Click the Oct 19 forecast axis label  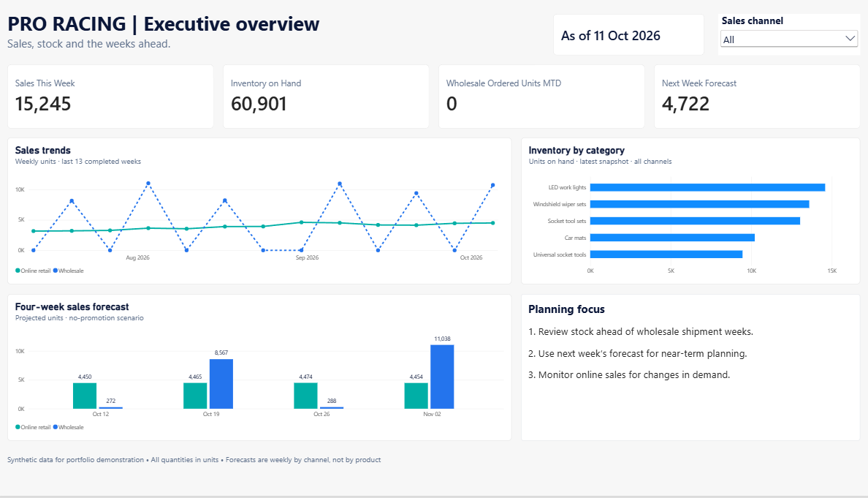click(x=211, y=414)
